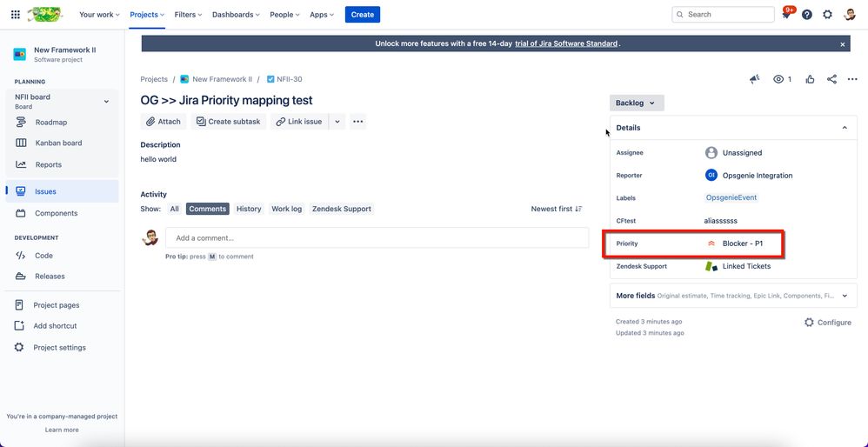
Task: Open Reports in the sidebar
Action: coord(48,164)
